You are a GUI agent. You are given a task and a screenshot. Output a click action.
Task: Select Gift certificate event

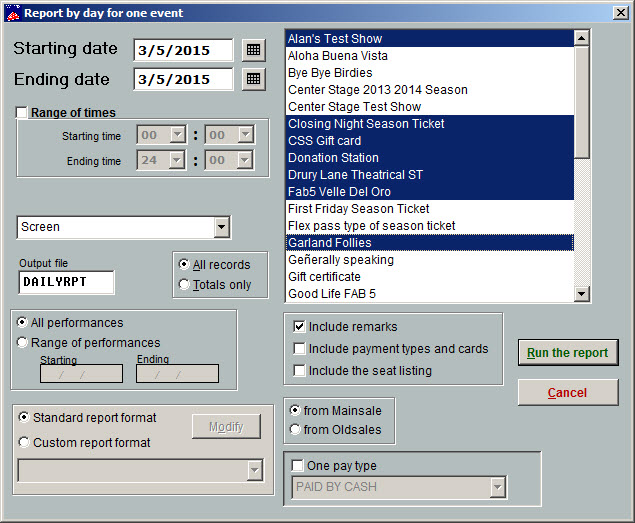[x=430, y=277]
